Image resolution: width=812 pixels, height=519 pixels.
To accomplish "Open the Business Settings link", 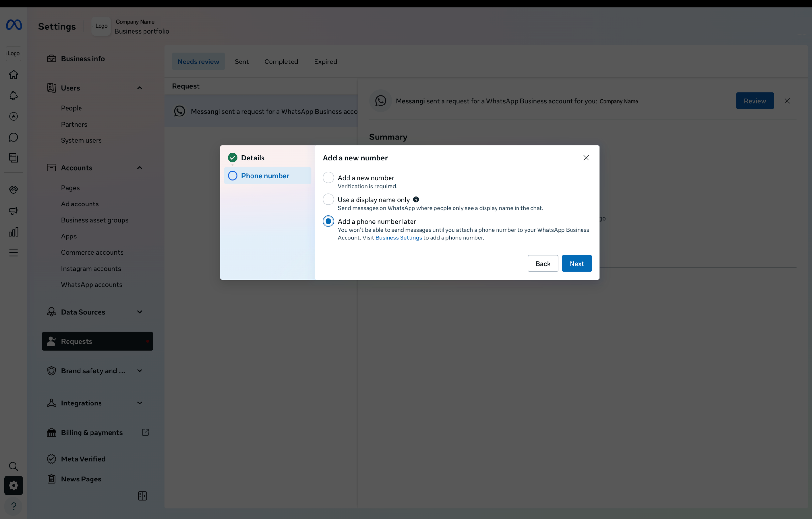I will 398,238.
